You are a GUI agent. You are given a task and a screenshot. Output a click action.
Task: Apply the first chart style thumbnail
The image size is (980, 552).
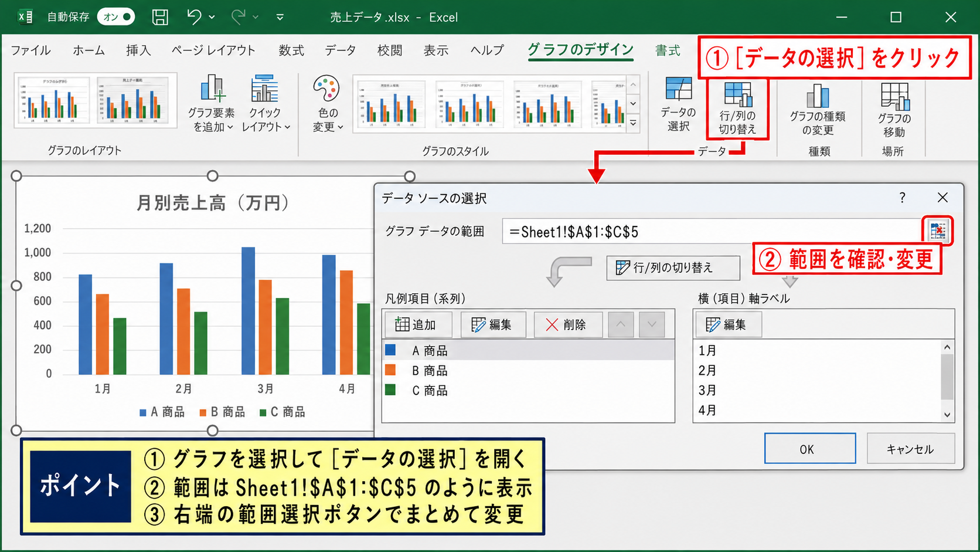click(x=391, y=104)
